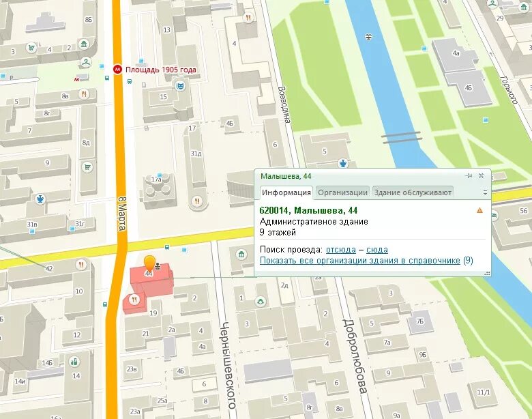The width and height of the screenshot is (532, 419).
Task: Select building labeled 17а
Action: point(156,179)
